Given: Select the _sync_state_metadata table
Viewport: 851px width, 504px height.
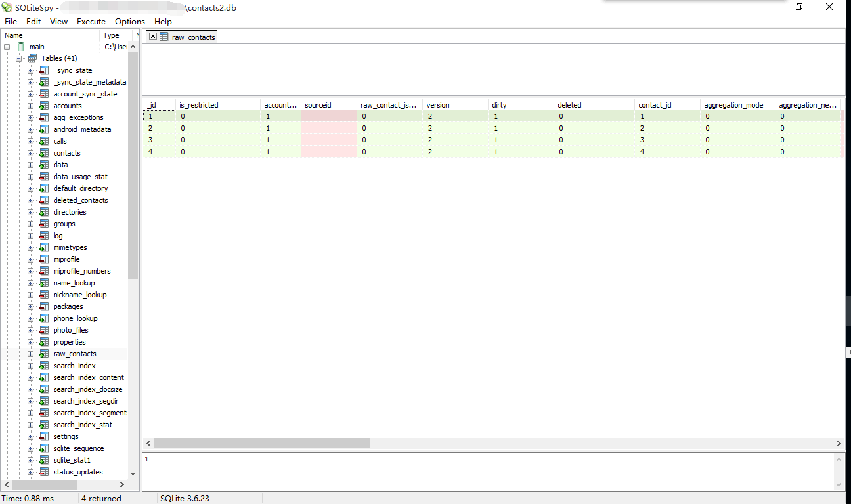Looking at the screenshot, I should 90,82.
